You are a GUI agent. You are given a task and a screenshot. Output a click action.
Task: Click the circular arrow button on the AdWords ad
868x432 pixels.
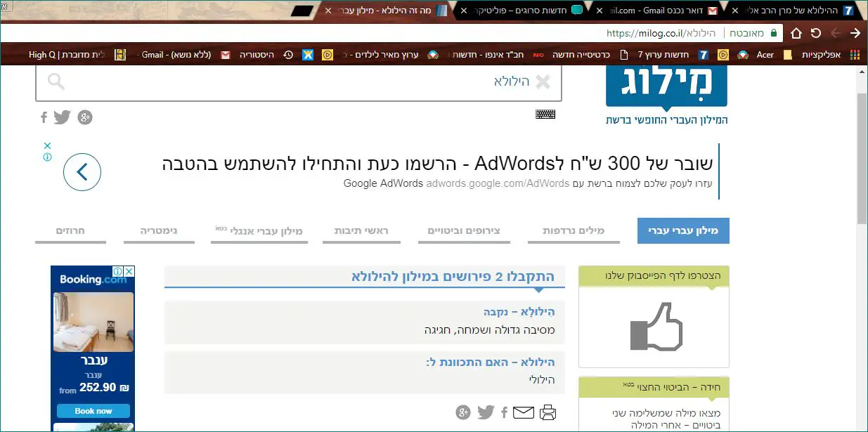[x=82, y=172]
